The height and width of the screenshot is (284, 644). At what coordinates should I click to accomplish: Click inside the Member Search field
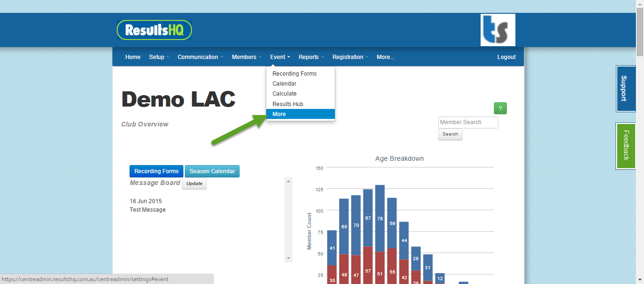[468, 122]
